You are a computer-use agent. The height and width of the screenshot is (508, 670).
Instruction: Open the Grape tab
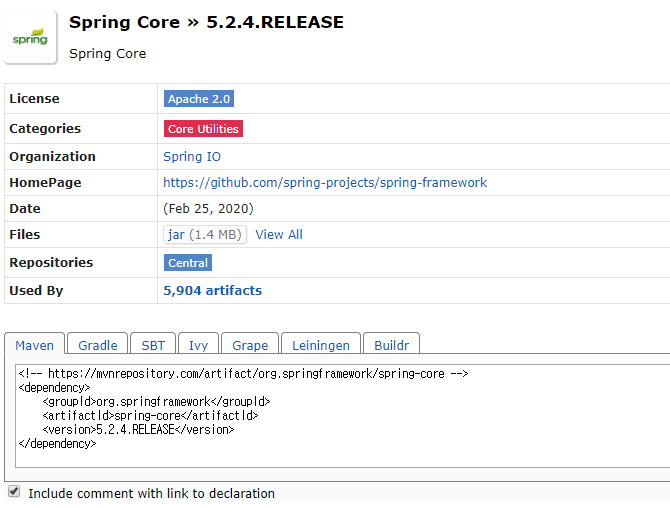[250, 345]
